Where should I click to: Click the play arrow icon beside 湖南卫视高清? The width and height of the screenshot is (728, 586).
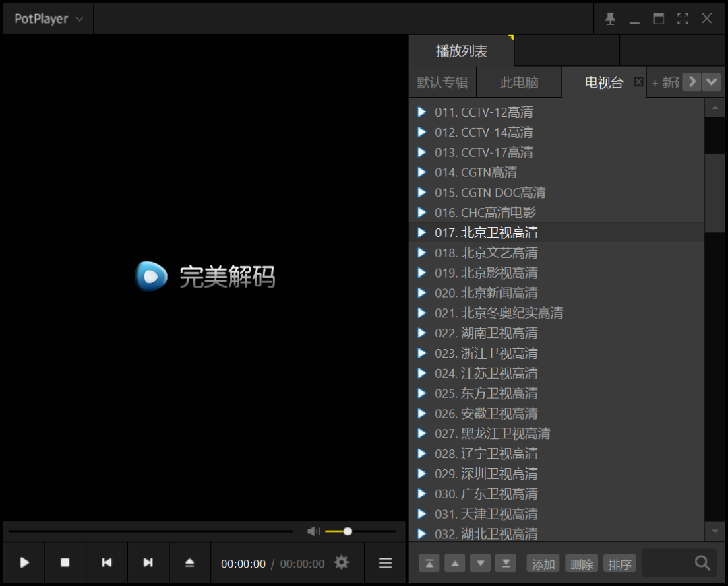point(421,333)
